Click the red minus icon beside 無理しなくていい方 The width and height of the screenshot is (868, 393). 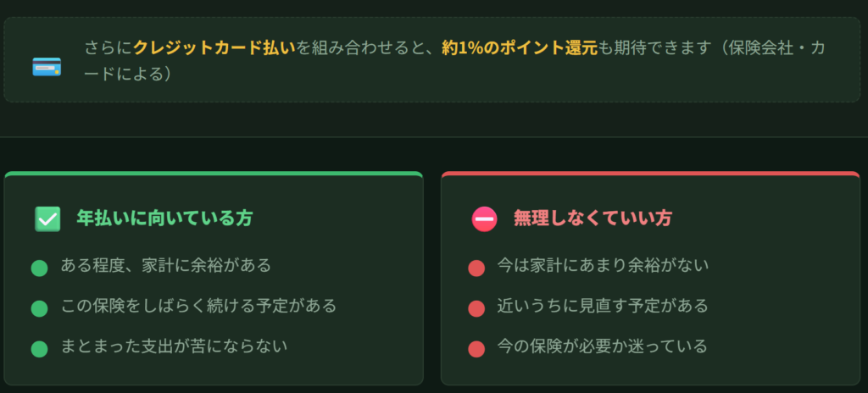(484, 219)
